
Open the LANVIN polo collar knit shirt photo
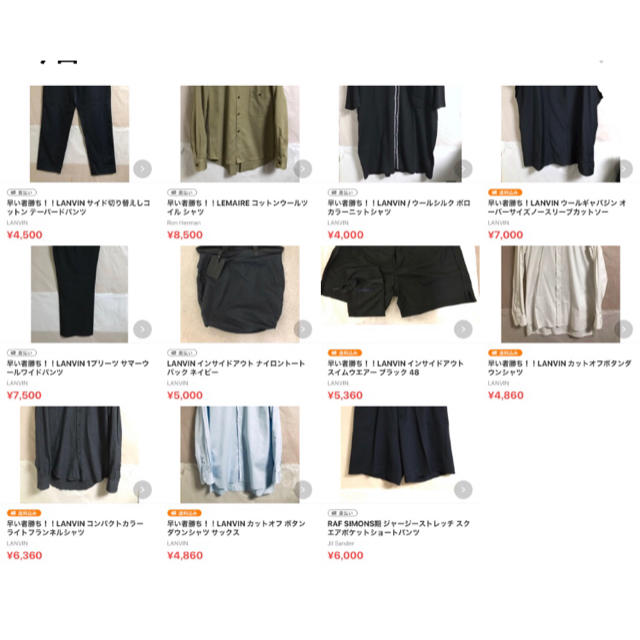click(400, 133)
